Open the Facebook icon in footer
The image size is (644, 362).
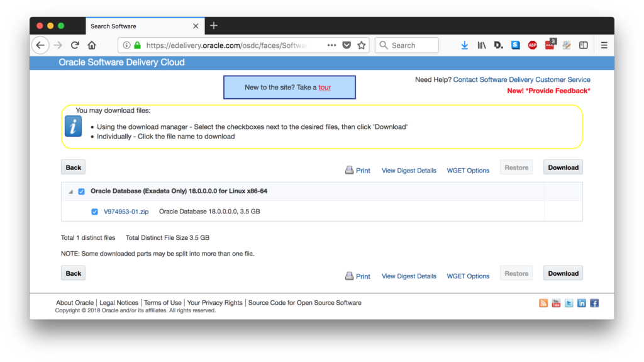tap(594, 303)
